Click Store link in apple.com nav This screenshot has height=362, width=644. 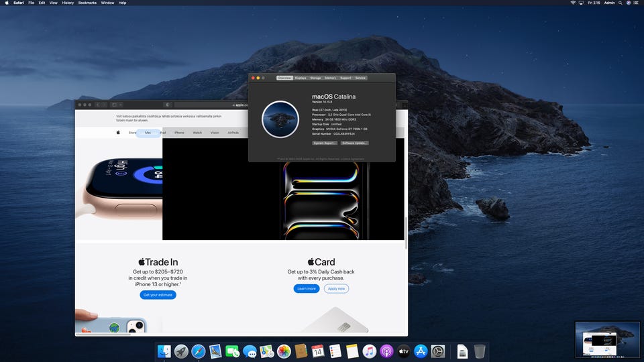[133, 133]
